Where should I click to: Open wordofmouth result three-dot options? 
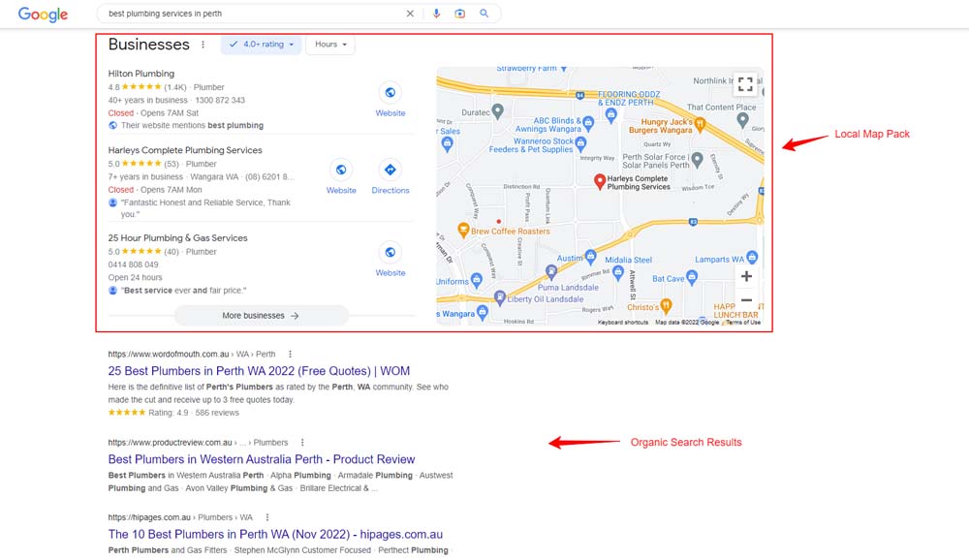pyautogui.click(x=290, y=355)
